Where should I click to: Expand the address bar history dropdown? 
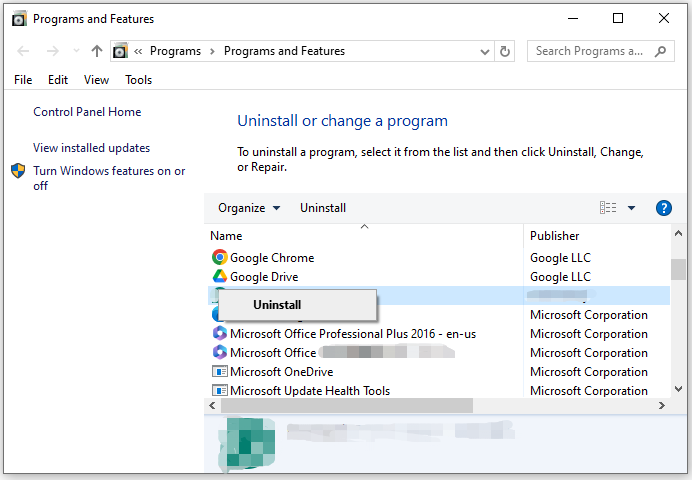(485, 52)
